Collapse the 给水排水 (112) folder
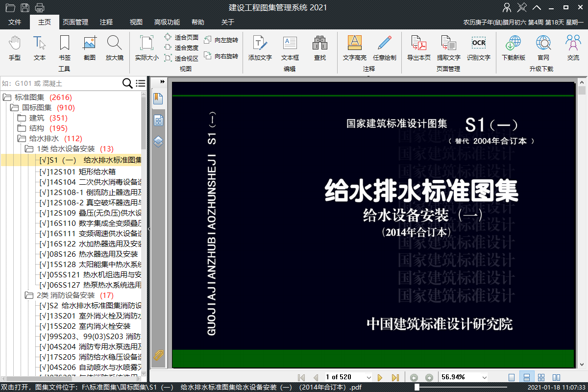588x392 pixels. point(22,138)
